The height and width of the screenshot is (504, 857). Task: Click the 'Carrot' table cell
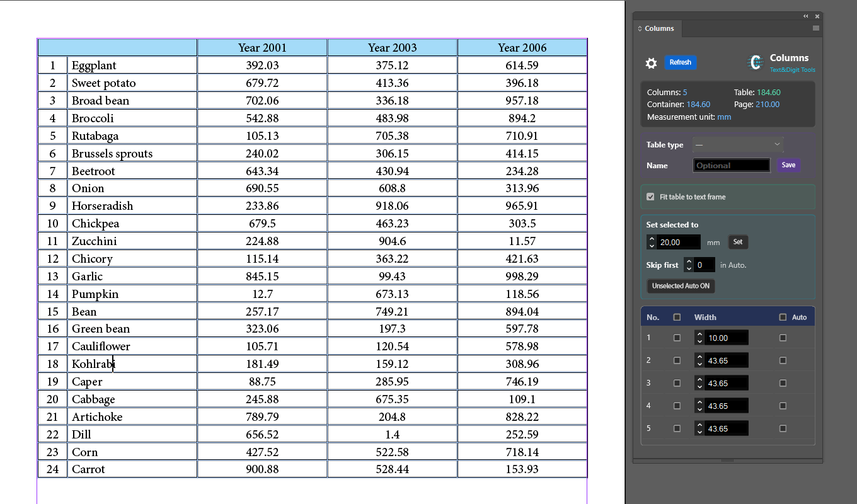(x=132, y=469)
